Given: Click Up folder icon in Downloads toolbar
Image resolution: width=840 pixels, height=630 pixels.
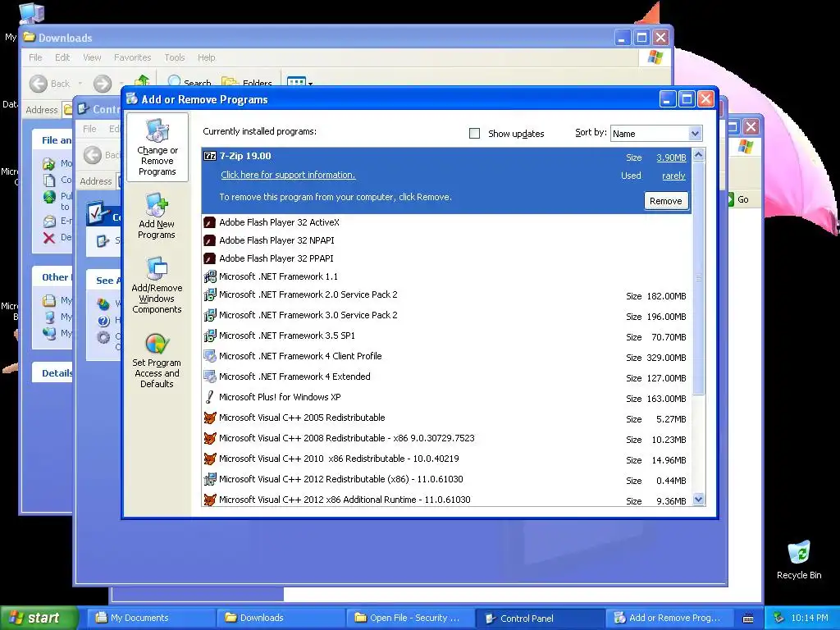Looking at the screenshot, I should coord(142,81).
